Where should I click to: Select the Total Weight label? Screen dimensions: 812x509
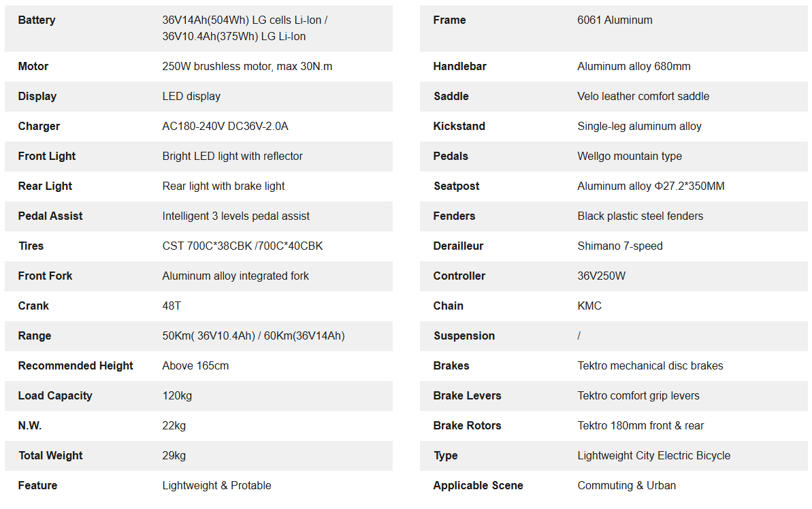[50, 456]
